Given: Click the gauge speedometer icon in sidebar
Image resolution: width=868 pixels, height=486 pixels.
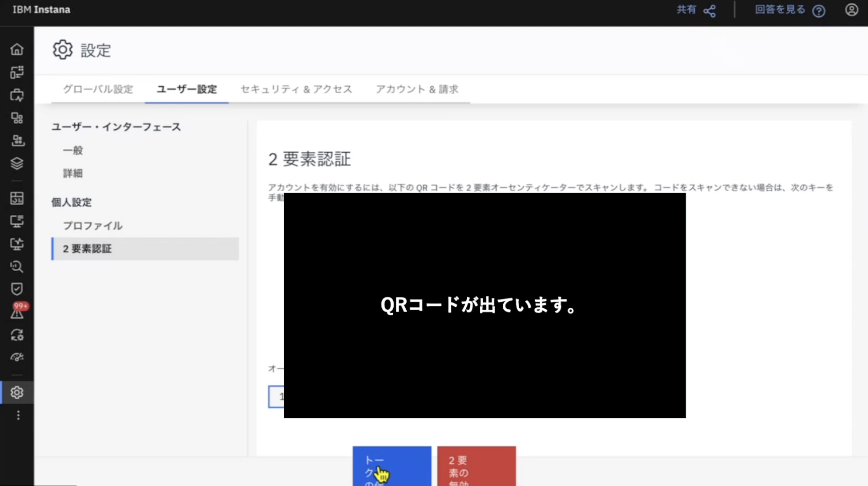Looking at the screenshot, I should (17, 357).
